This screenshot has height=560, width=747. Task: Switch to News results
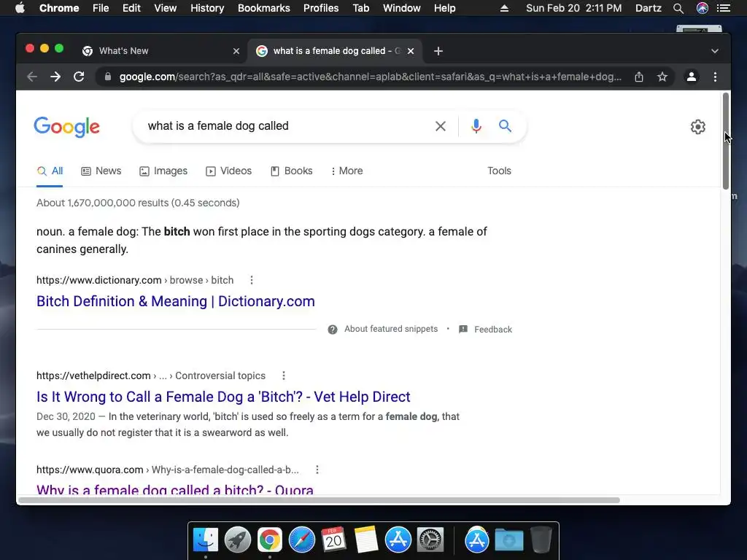pyautogui.click(x=101, y=171)
